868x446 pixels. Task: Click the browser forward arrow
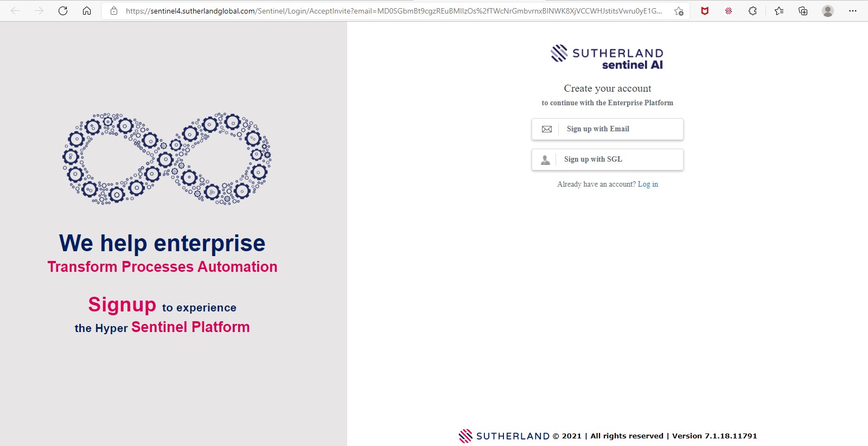(x=39, y=11)
